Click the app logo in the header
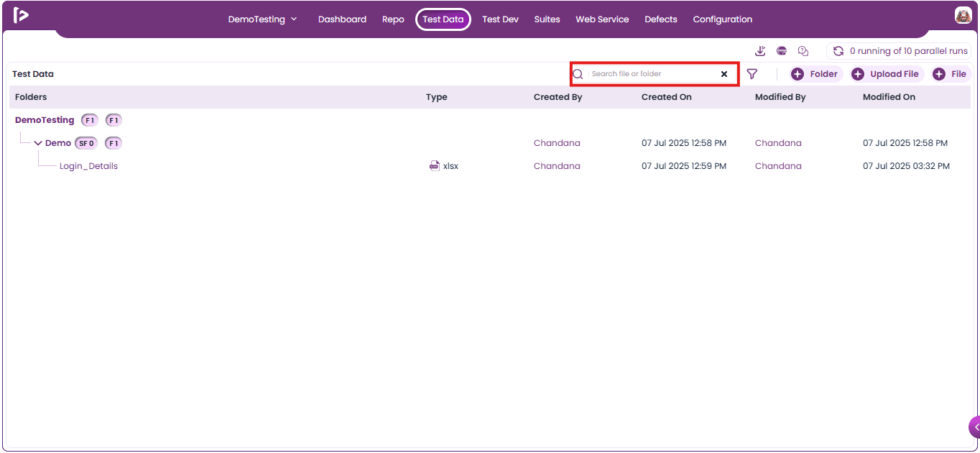The width and height of the screenshot is (980, 453). pyautogui.click(x=21, y=15)
